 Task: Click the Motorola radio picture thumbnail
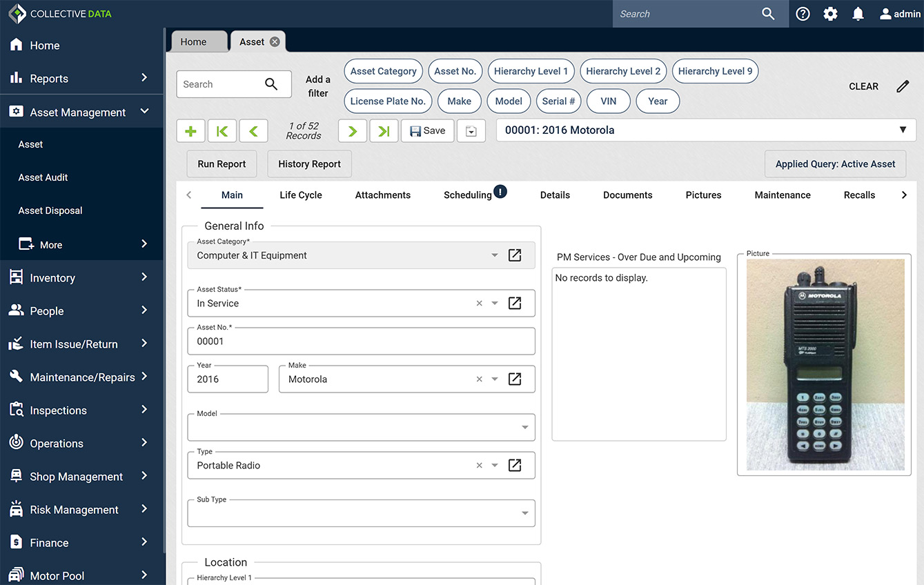tap(825, 364)
